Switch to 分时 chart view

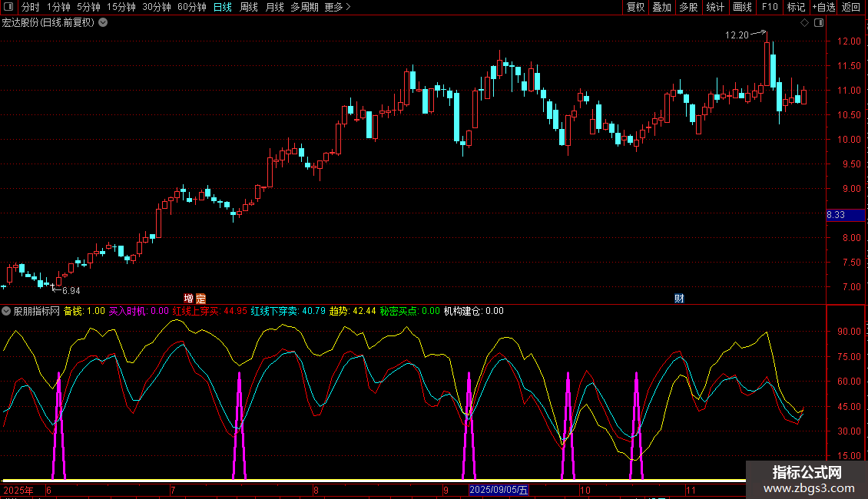pyautogui.click(x=30, y=8)
